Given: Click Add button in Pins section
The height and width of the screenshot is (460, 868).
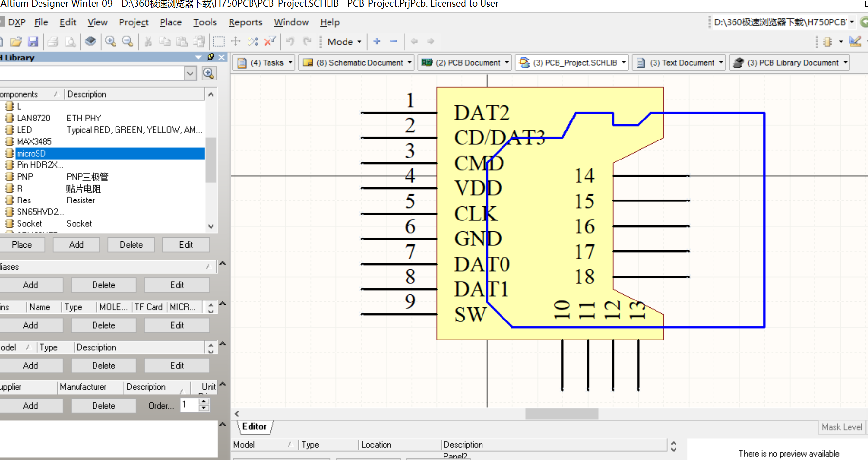Looking at the screenshot, I should click(30, 325).
